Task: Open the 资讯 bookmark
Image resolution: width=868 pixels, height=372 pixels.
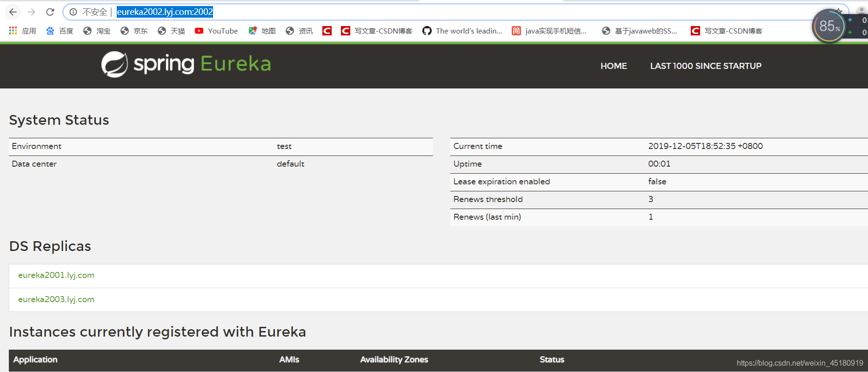Action: click(299, 31)
